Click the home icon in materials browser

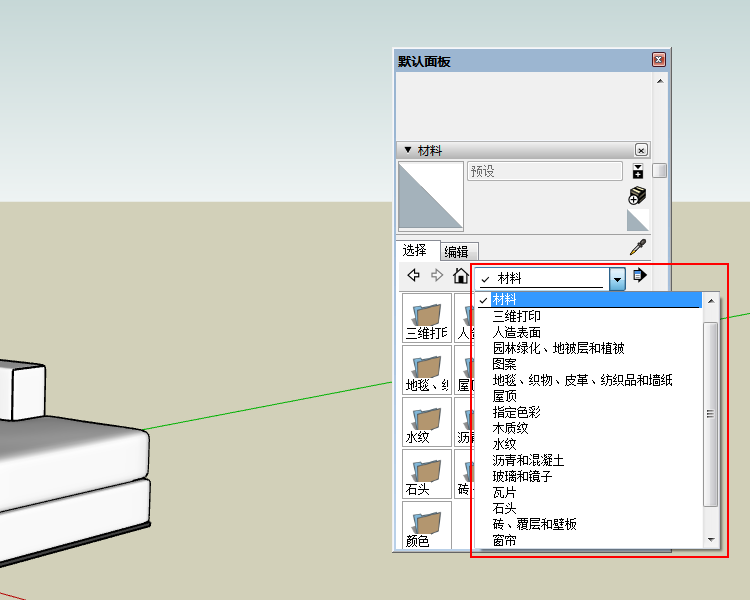461,276
